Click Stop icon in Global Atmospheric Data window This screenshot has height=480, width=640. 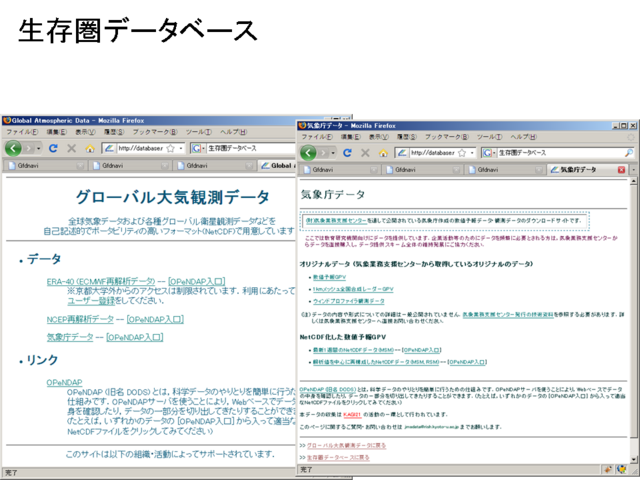tap(71, 148)
